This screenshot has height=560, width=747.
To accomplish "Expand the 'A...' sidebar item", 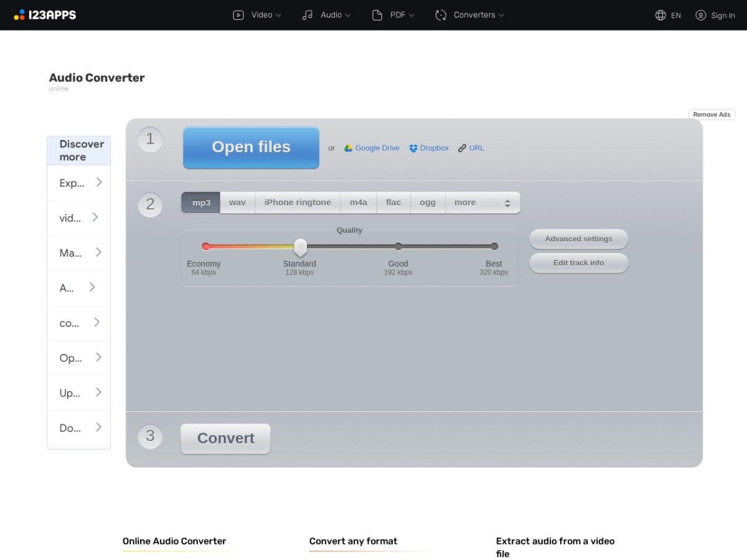I will click(79, 287).
